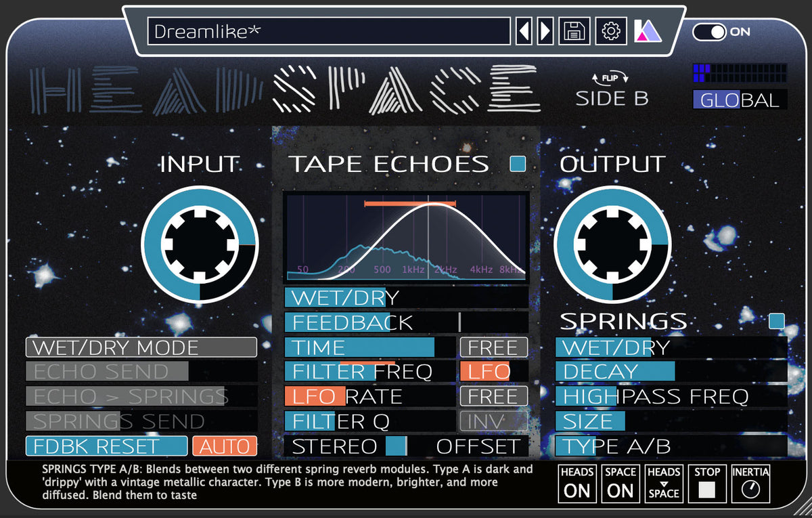
Task: Click the Dreamlike preset name field
Action: point(329,31)
